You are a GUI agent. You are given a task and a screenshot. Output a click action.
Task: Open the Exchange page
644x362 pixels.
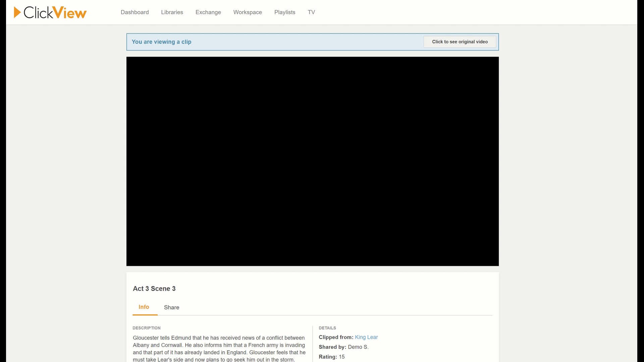click(208, 12)
